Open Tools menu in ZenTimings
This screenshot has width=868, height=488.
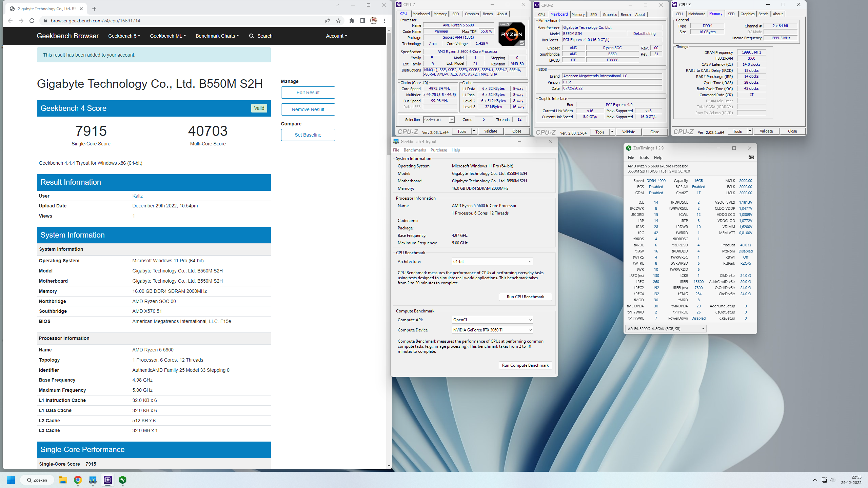644,158
